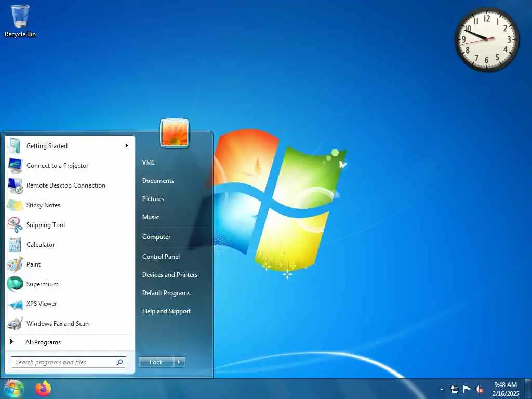Open Action Center flag tray icon
The height and width of the screenshot is (399, 532).
click(x=467, y=389)
